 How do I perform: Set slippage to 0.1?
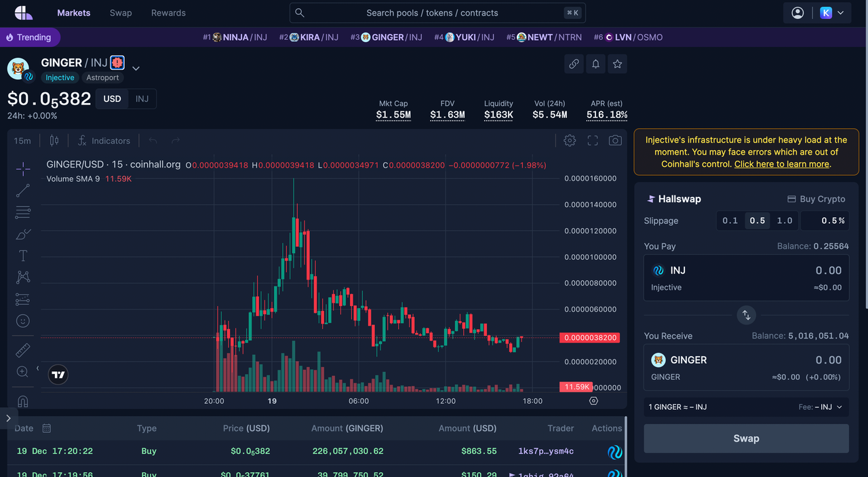coord(730,221)
